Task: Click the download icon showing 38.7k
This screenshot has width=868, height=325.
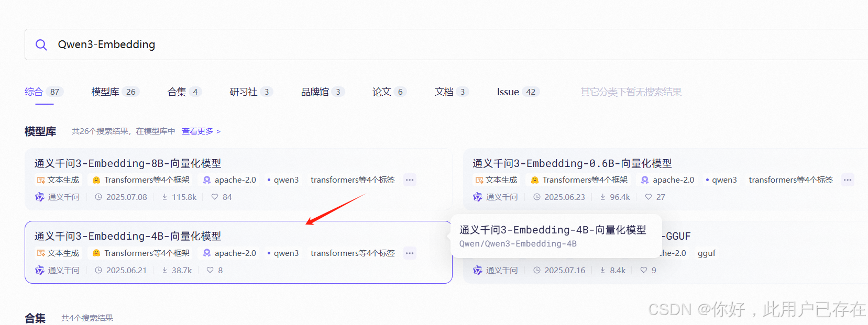Action: pos(164,271)
